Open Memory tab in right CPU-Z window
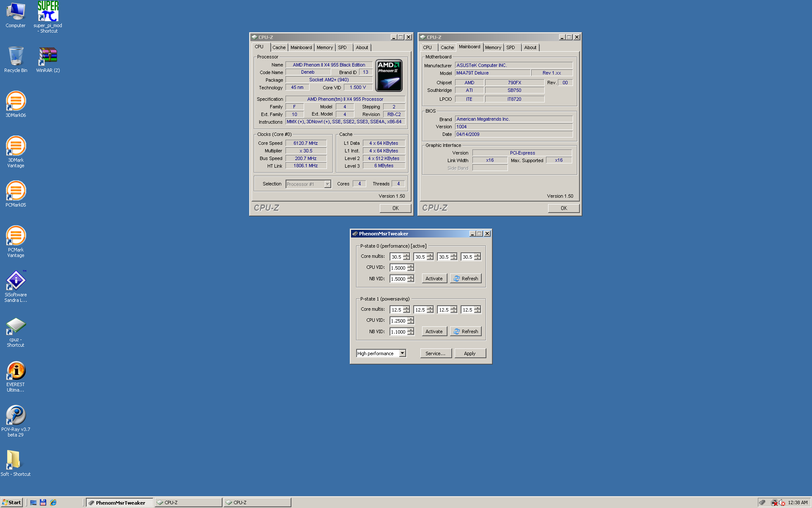The image size is (812, 508). 493,47
